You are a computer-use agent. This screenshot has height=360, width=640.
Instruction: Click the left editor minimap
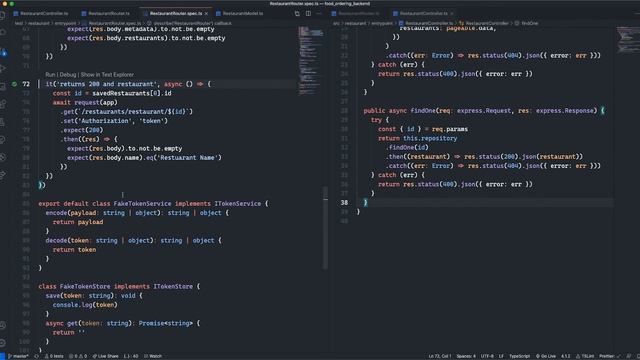[x=311, y=61]
